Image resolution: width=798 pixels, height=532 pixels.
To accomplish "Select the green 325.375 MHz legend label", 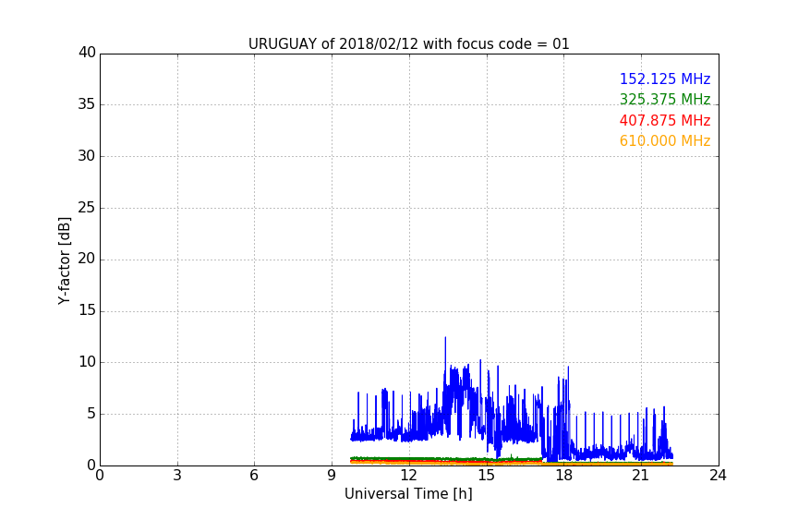I will [665, 99].
